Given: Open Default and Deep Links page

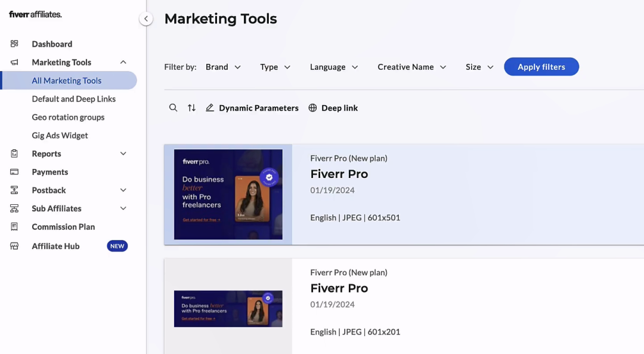Looking at the screenshot, I should 74,98.
